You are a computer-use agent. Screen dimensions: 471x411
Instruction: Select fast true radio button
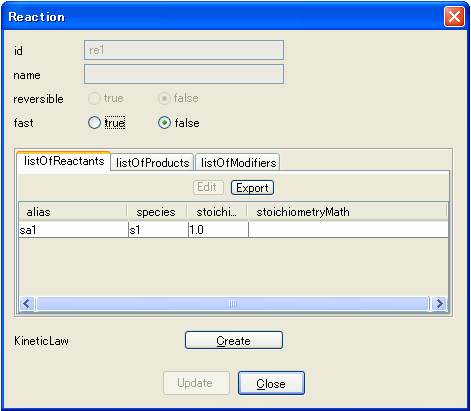(94, 123)
